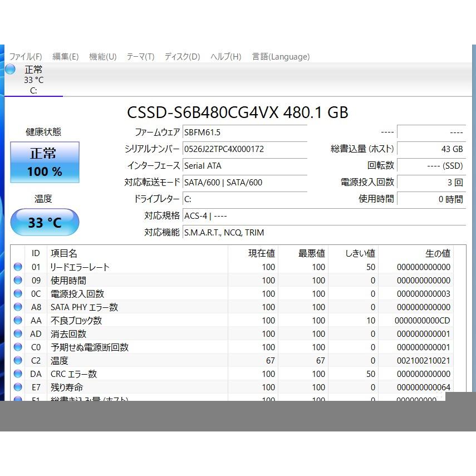Open the 編集(E) menu

click(x=65, y=57)
